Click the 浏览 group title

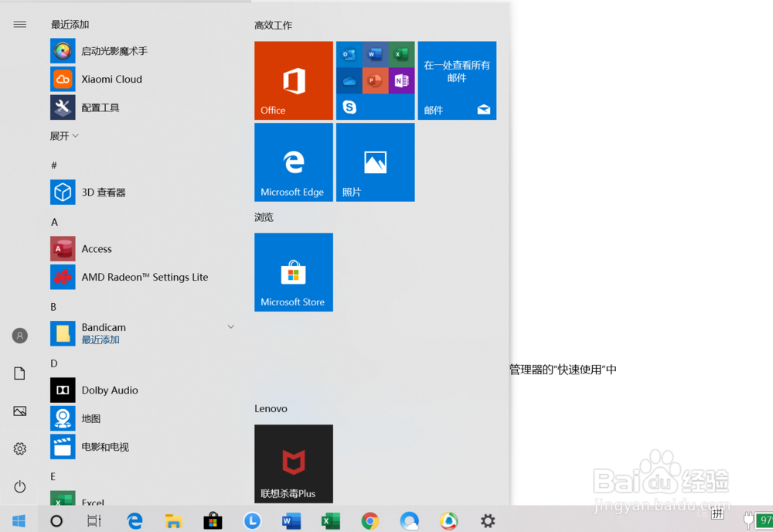tap(264, 217)
